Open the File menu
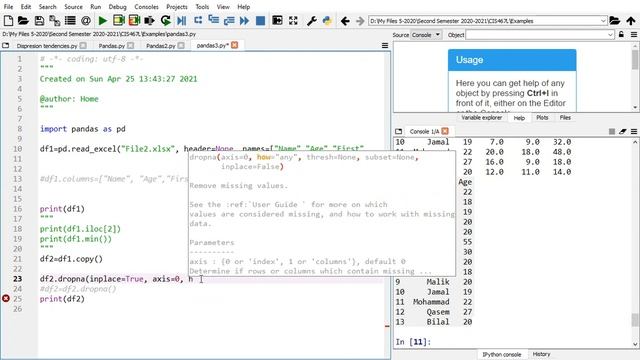 point(8,7)
